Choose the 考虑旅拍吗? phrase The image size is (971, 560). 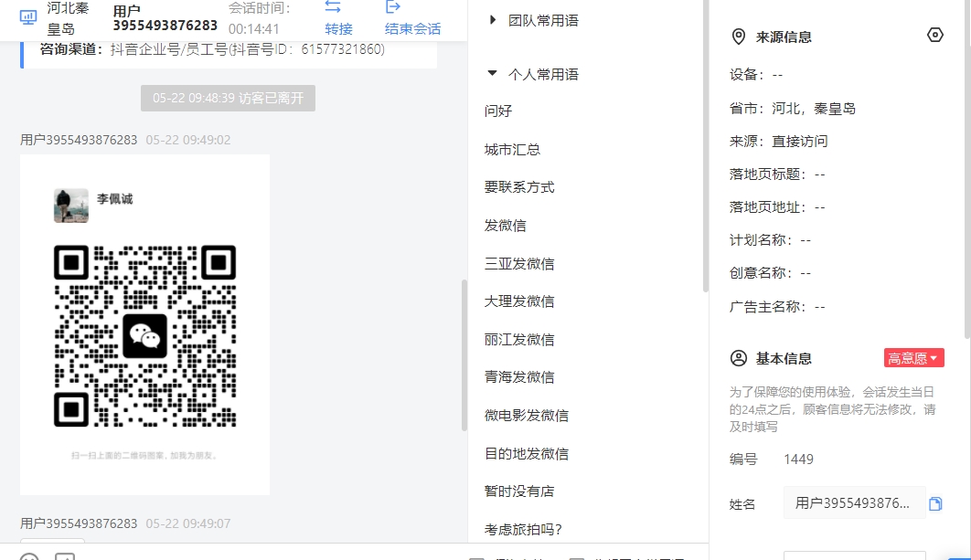click(523, 530)
